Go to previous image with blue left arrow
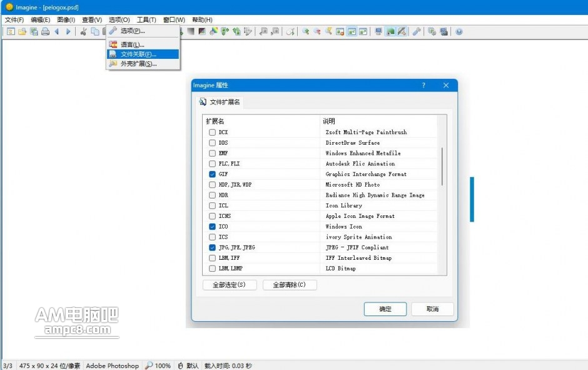 [57, 32]
